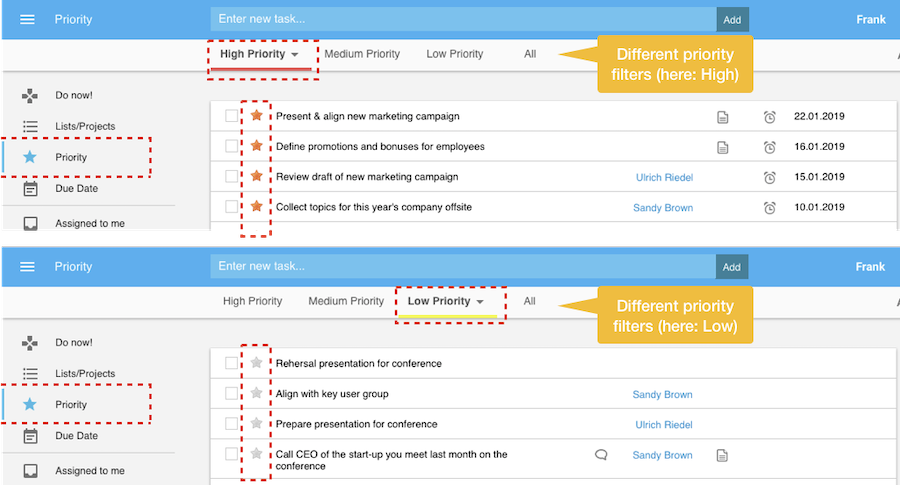The width and height of the screenshot is (900, 485).
Task: Switch to Medium Priority tab in top panel
Action: [x=362, y=54]
